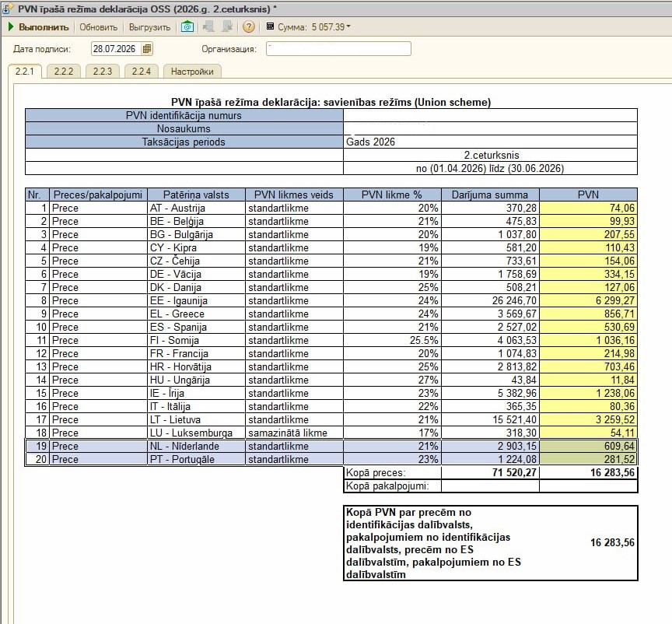Select the 'BG - Bulgārija' cell
Image resolution: width=672 pixels, height=624 pixels.
[x=196, y=235]
